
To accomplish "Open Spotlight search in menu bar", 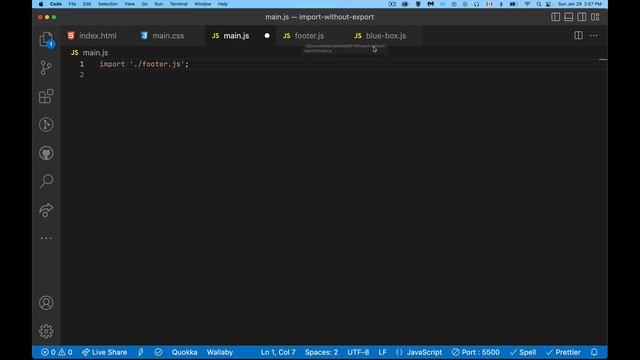I will [x=539, y=4].
